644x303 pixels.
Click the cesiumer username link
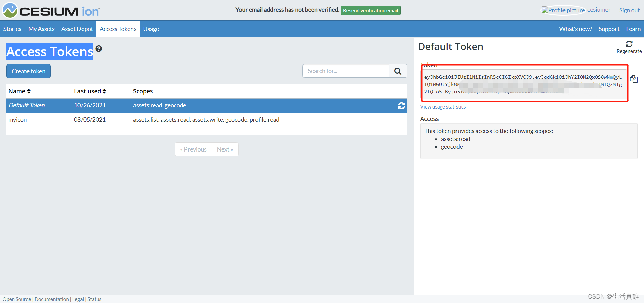tap(599, 10)
